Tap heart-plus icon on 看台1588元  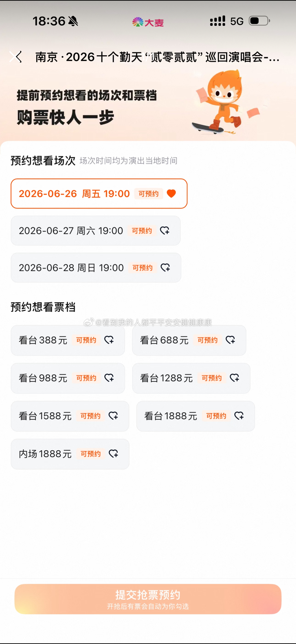[x=113, y=416]
